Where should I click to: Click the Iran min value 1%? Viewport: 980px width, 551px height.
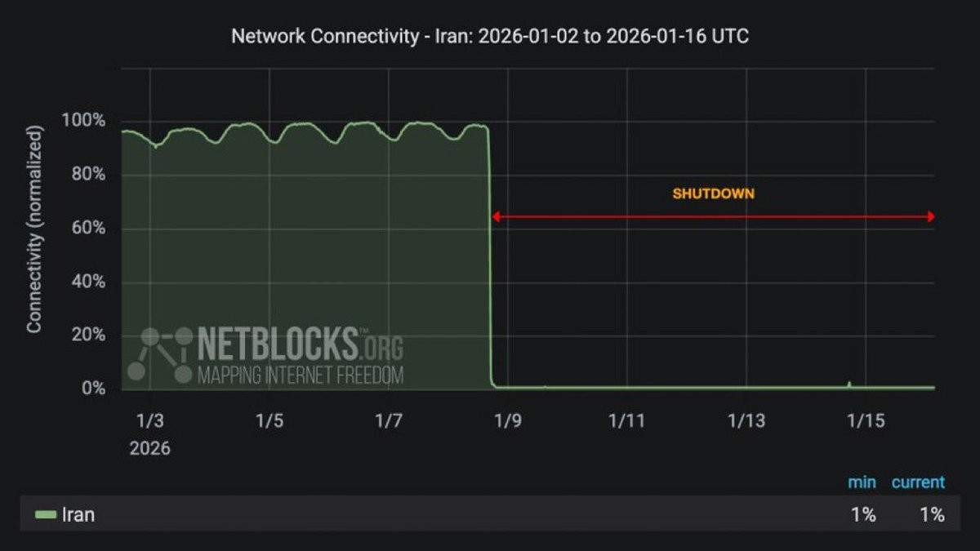(863, 515)
